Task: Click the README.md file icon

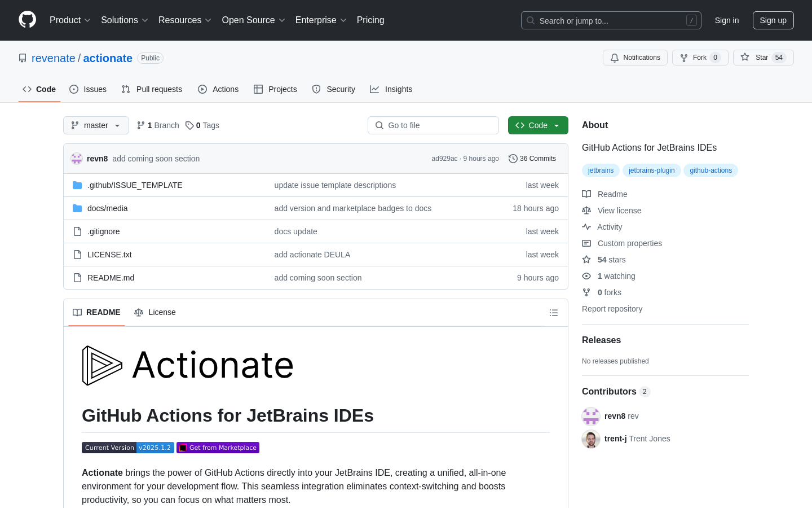Action: tap(77, 278)
